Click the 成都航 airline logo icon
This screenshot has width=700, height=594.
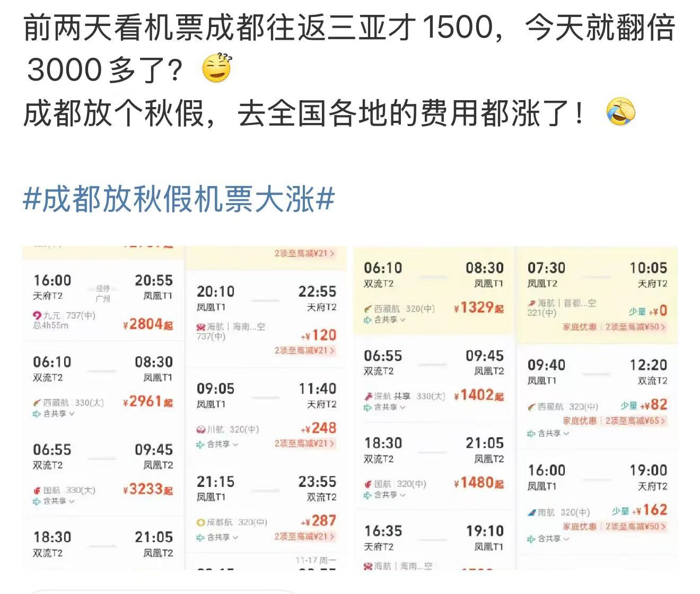click(x=200, y=522)
